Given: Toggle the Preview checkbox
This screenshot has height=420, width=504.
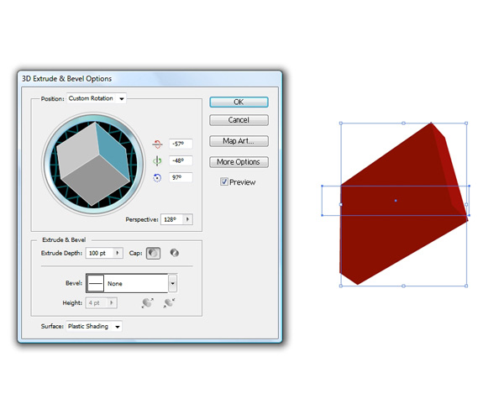Looking at the screenshot, I should [224, 182].
